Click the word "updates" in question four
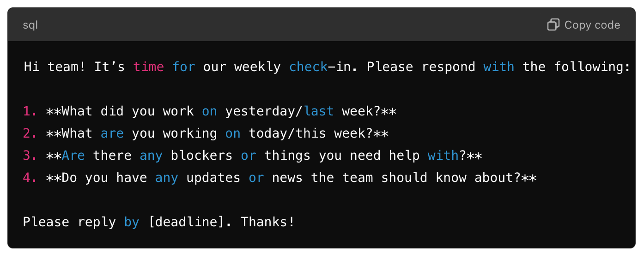 [213, 178]
